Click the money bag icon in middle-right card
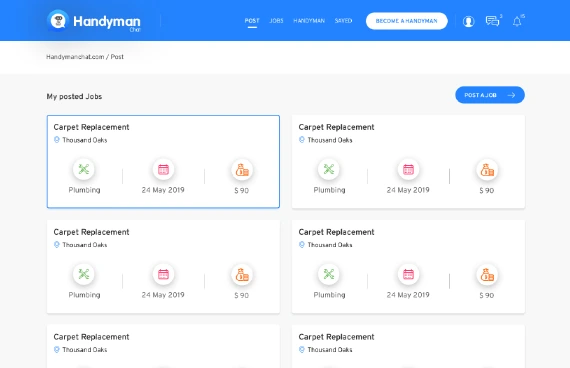The height and width of the screenshot is (368, 570). pos(487,275)
